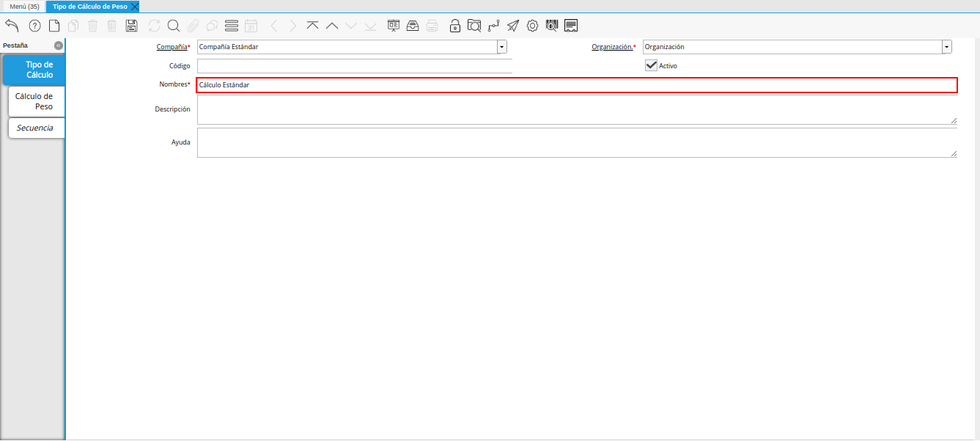Expand the Organización dropdown arrow
Viewport: 980px width, 441px height.
pos(947,47)
